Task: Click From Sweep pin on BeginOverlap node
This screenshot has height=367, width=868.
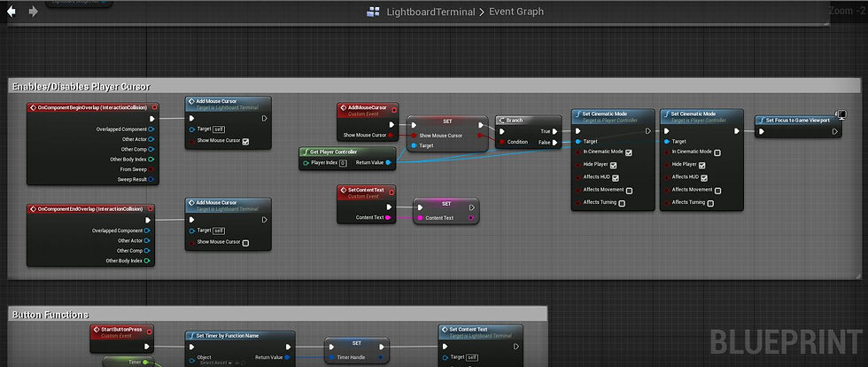Action: coord(151,169)
